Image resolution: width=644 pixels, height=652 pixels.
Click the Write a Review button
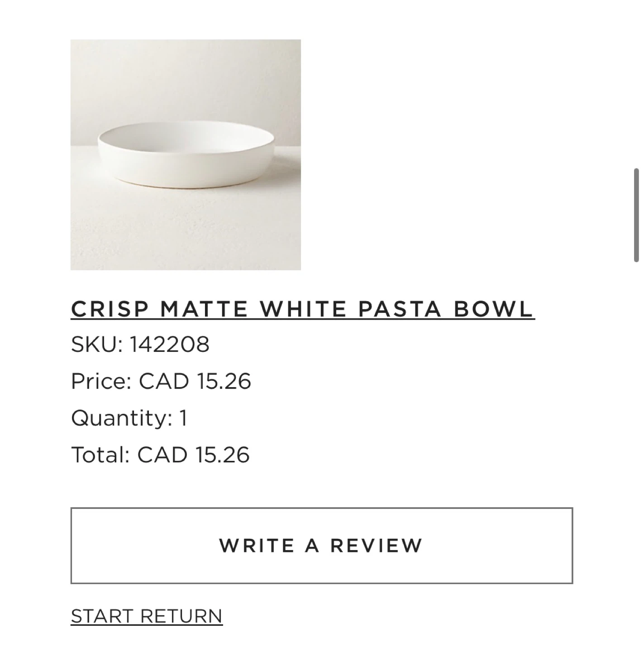[x=322, y=546]
